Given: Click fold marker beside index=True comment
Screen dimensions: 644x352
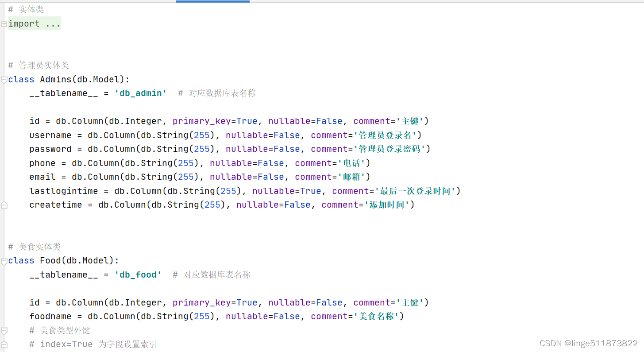Looking at the screenshot, I should 4,344.
